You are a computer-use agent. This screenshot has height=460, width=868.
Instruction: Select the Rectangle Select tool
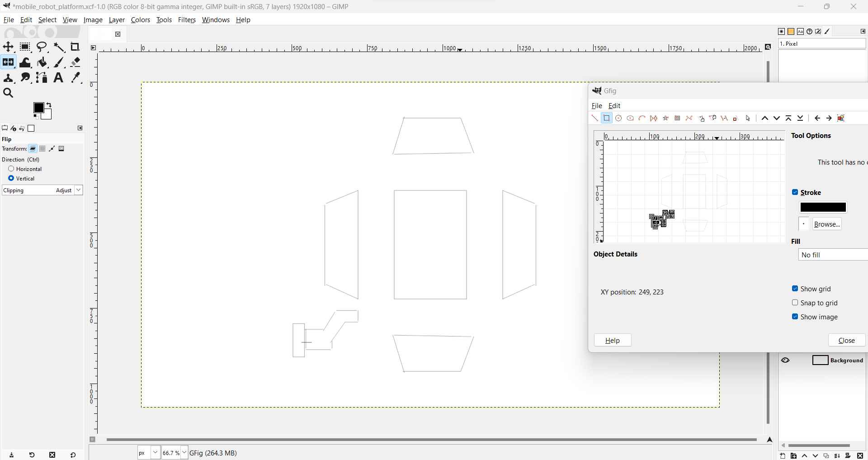pos(25,47)
